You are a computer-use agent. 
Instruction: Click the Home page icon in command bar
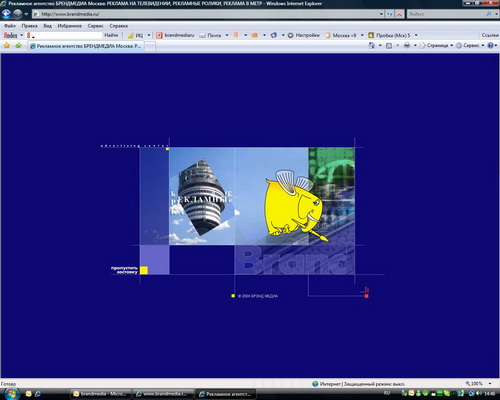(372, 46)
